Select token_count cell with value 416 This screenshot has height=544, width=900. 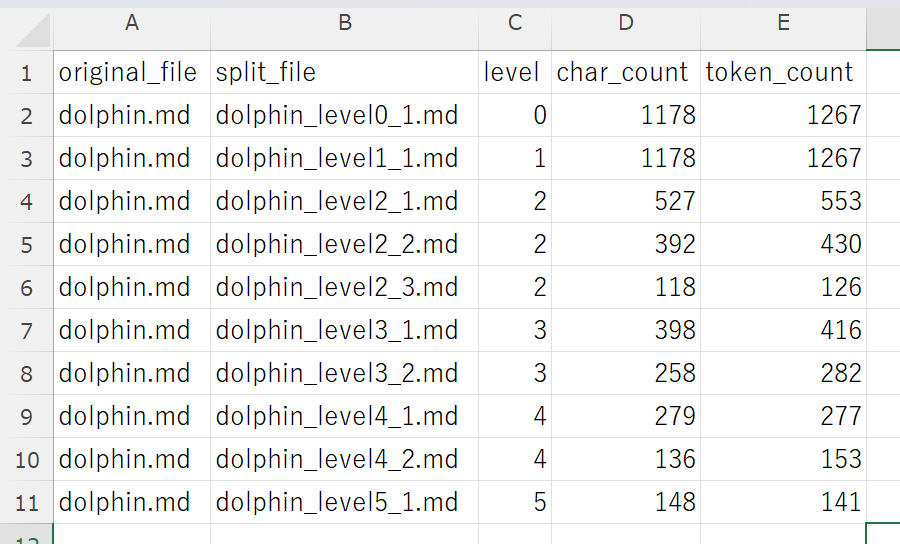(783, 331)
